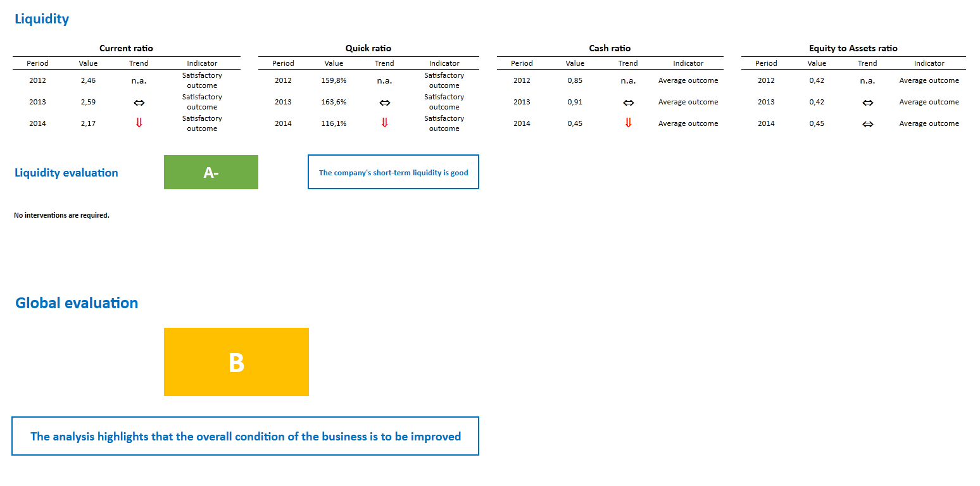This screenshot has width=980, height=486.
Task: Click the n.a. trend in Cash ratio table
Action: pyautogui.click(x=628, y=81)
